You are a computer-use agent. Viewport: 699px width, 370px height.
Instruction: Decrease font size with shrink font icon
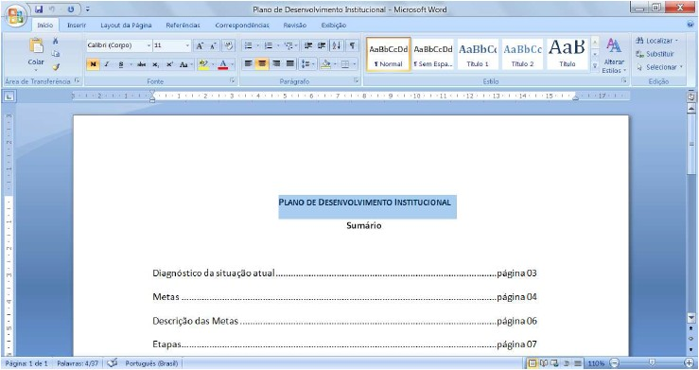[213, 45]
